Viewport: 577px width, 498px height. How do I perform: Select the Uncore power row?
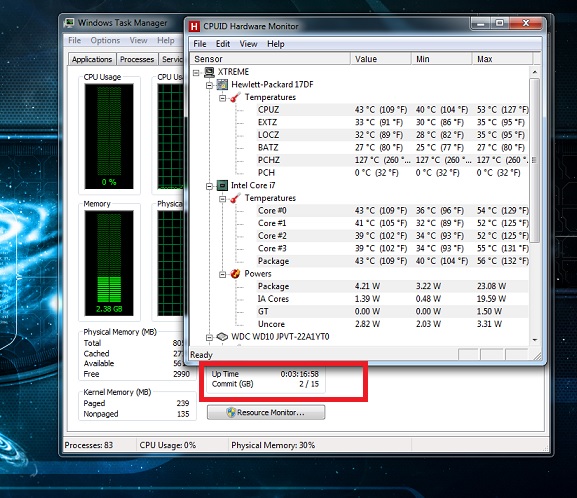pos(392,324)
